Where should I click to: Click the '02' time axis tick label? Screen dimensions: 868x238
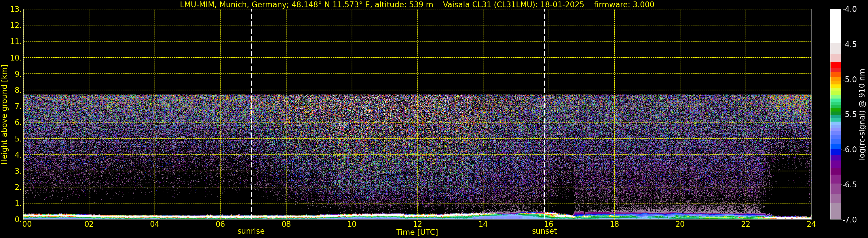point(89,224)
